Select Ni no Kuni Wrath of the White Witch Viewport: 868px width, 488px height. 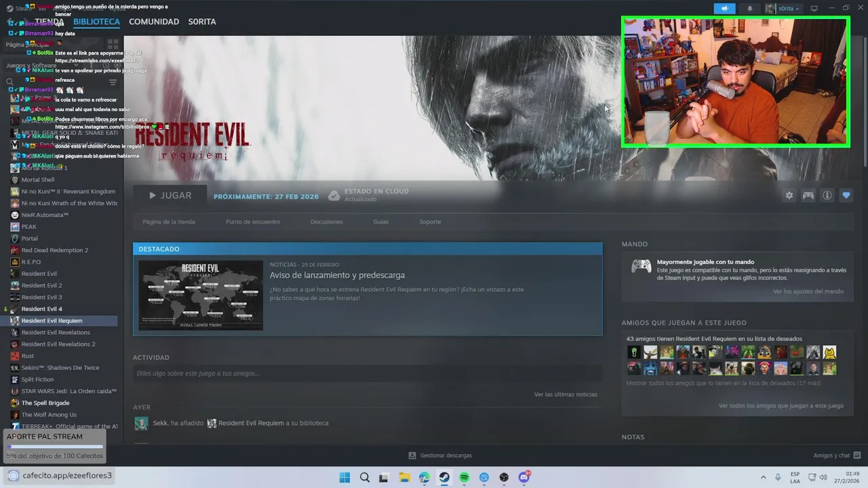click(x=69, y=203)
